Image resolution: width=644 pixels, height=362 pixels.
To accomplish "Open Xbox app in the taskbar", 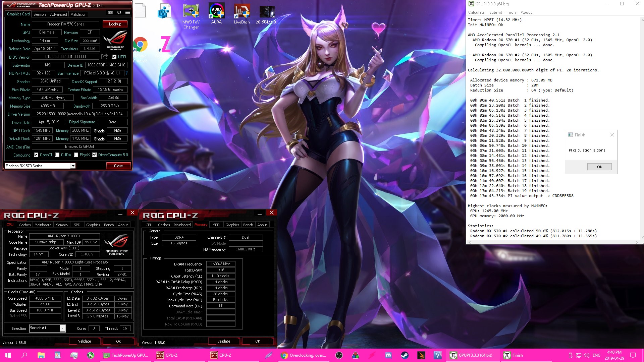I will [x=91, y=355].
